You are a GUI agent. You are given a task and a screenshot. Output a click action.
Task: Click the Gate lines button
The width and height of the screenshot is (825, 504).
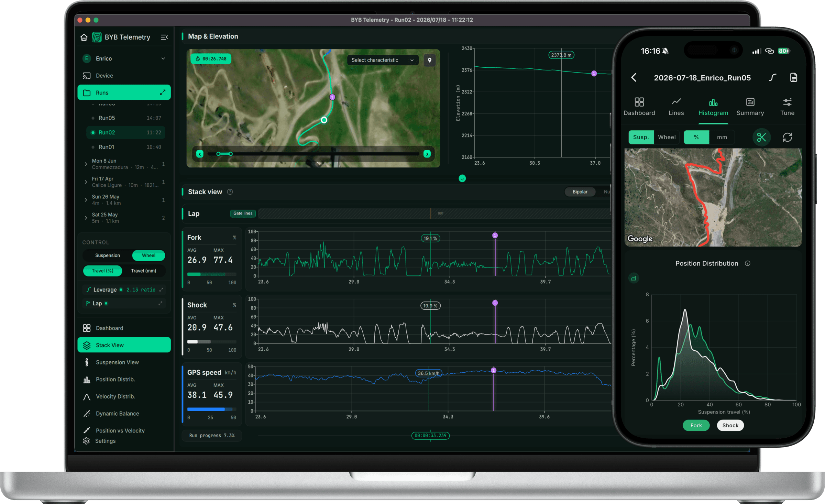pos(243,213)
